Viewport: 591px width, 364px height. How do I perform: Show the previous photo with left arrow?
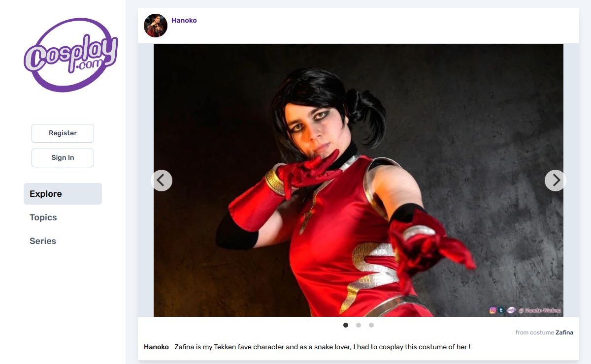(x=162, y=181)
